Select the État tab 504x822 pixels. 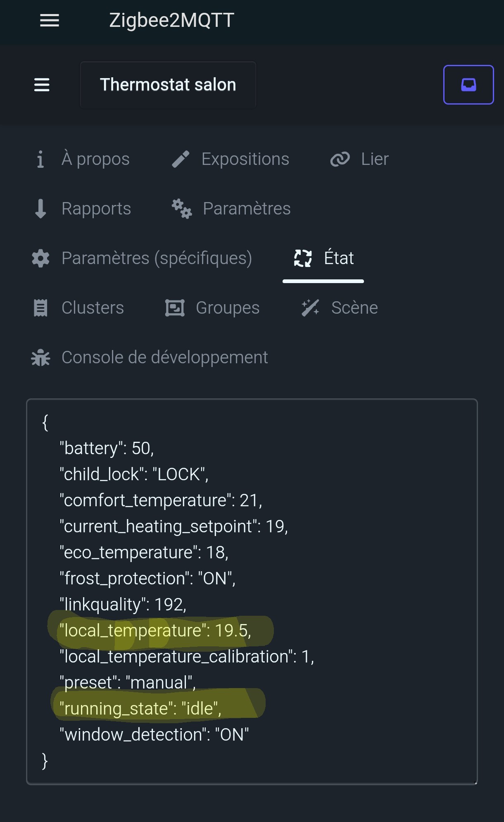click(x=339, y=258)
